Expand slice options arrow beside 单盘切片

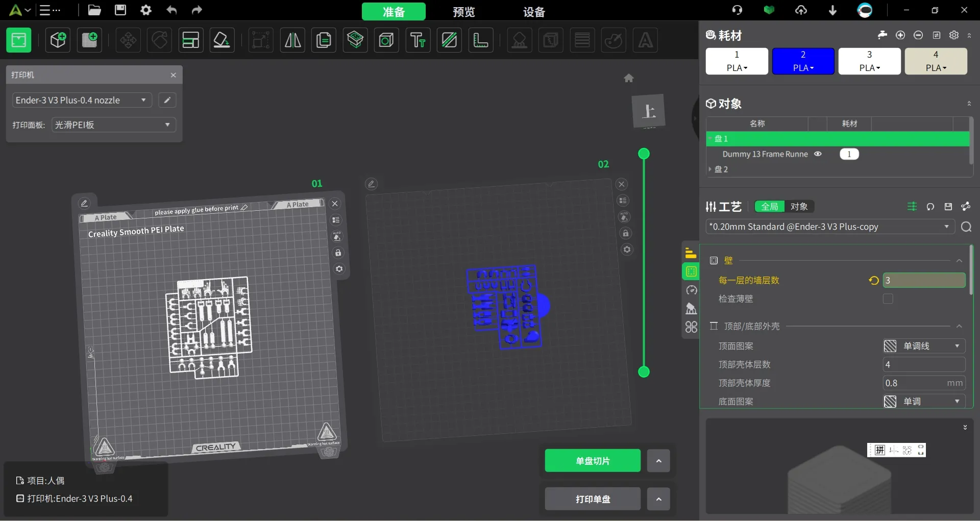(658, 461)
